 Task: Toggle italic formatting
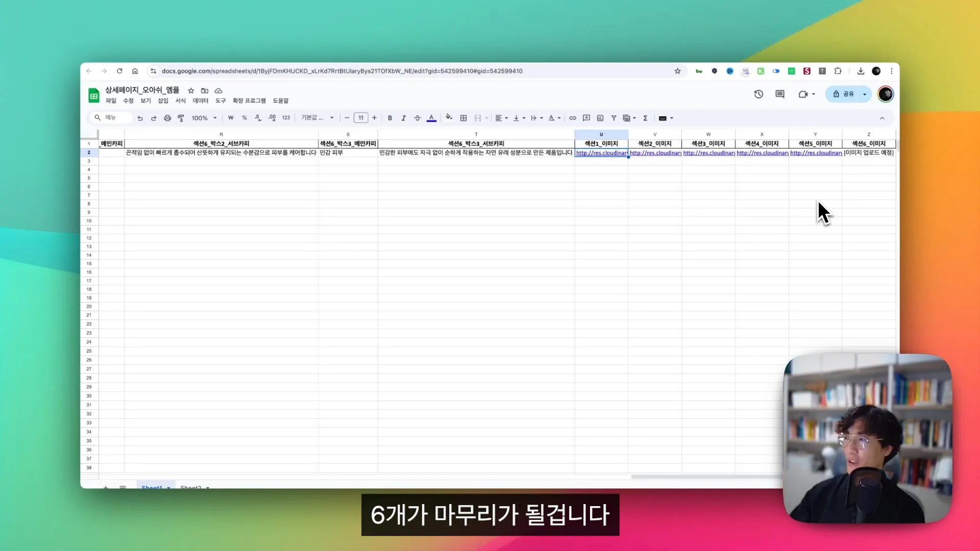(x=404, y=118)
